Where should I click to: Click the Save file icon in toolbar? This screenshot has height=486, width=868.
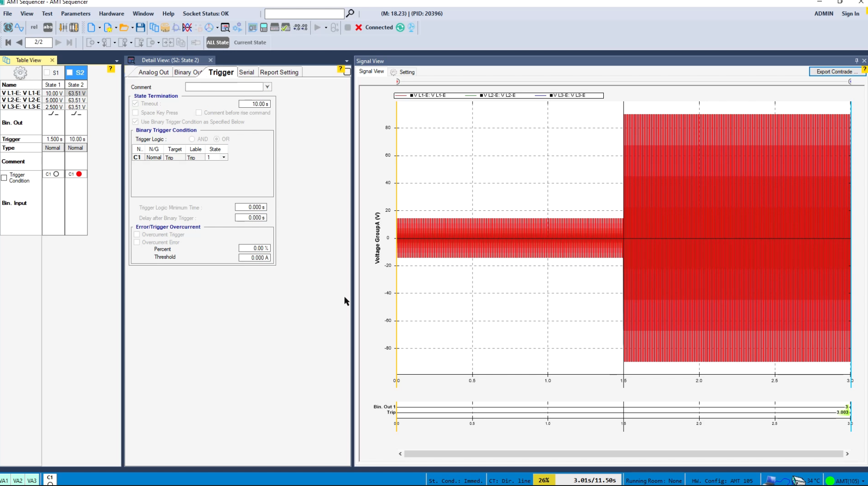[140, 28]
